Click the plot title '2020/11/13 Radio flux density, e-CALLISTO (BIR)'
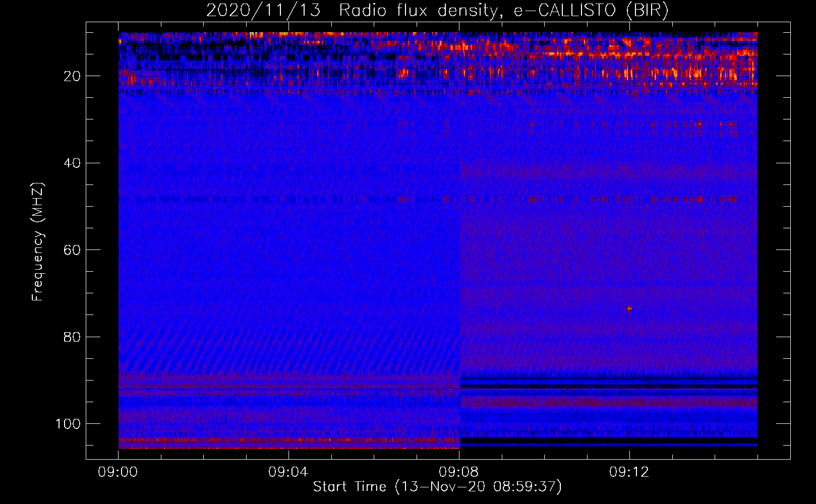 [x=437, y=10]
